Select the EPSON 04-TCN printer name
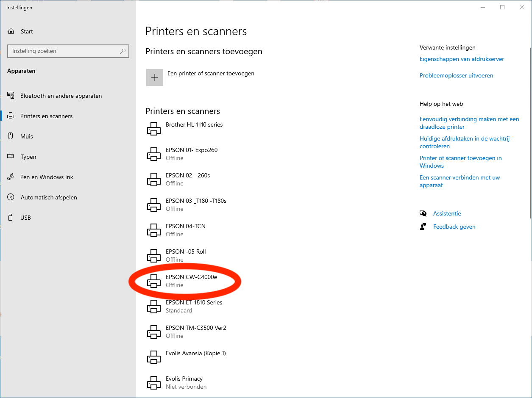 (186, 226)
